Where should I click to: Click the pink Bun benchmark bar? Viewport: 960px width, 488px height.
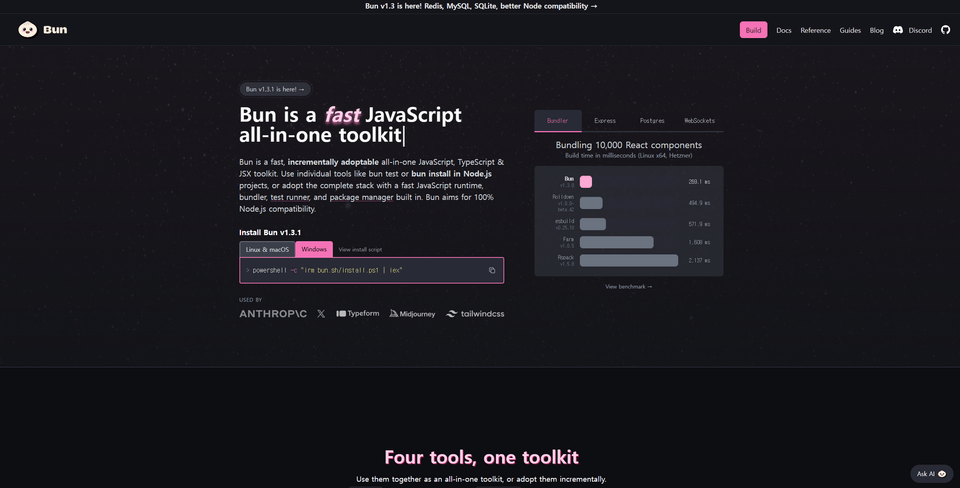pos(586,182)
